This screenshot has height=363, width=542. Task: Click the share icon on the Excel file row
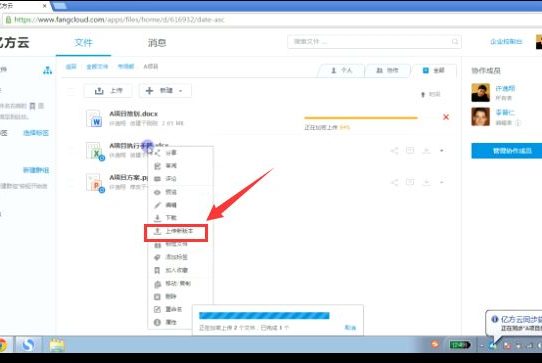click(x=394, y=151)
